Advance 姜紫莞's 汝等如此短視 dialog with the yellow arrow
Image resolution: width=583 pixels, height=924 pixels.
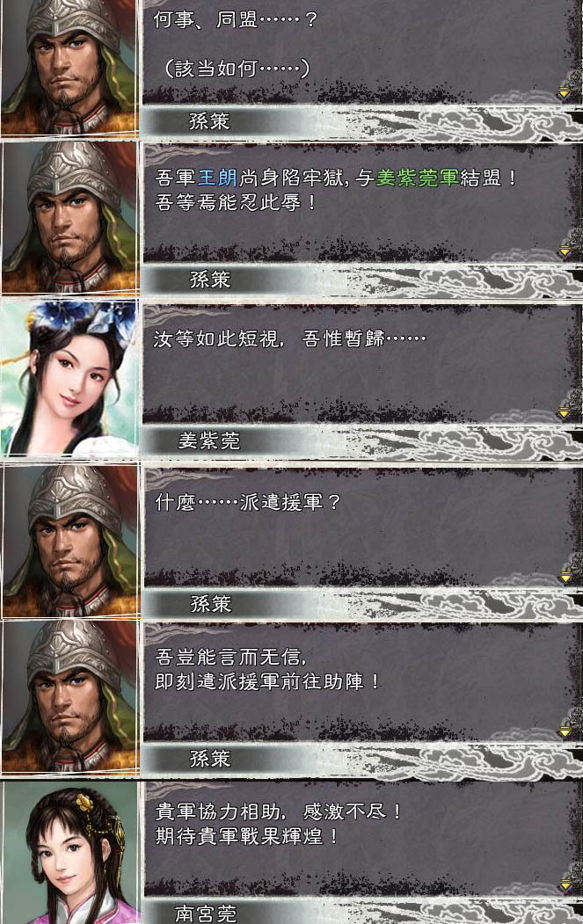click(x=565, y=412)
